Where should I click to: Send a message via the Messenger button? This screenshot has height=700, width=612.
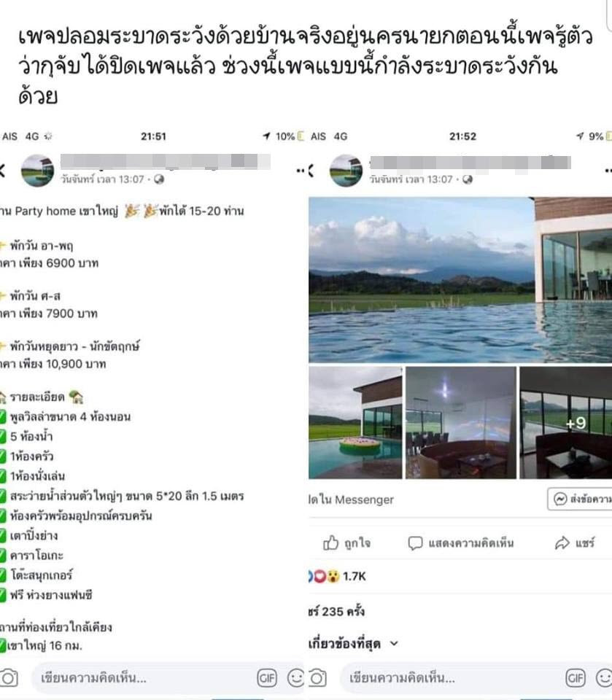point(580,499)
